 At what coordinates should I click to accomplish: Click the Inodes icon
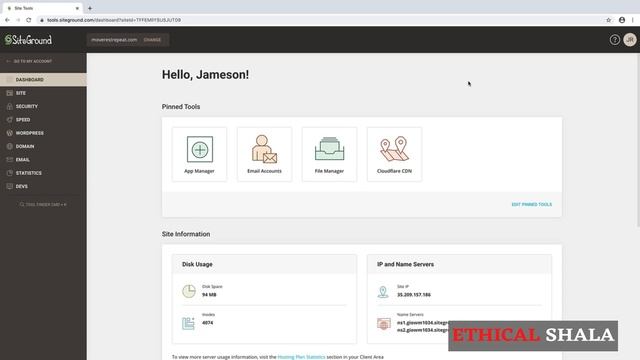click(188, 323)
